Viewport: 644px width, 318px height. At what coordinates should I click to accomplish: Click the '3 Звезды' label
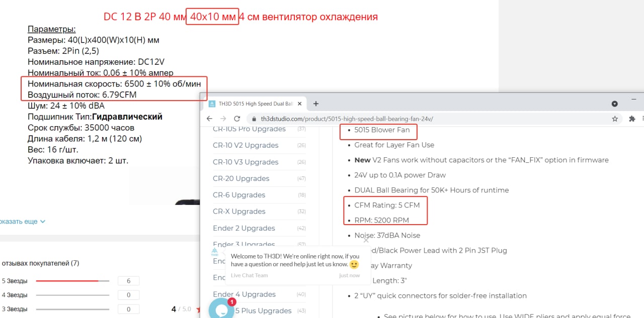[15, 309]
